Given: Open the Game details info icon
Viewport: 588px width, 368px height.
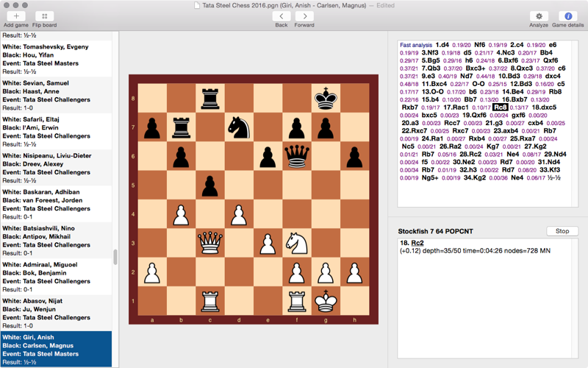Looking at the screenshot, I should [x=567, y=16].
